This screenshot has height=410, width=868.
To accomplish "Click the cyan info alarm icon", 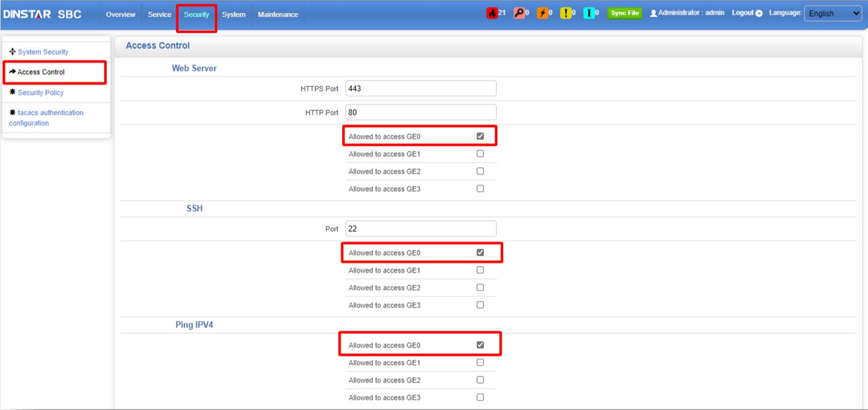I will [x=589, y=13].
